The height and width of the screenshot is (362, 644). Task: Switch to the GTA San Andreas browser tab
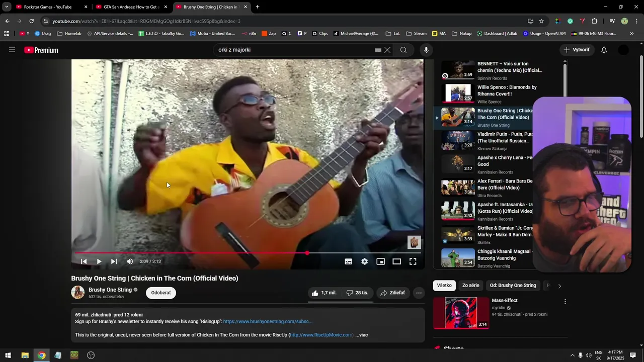pos(131,7)
